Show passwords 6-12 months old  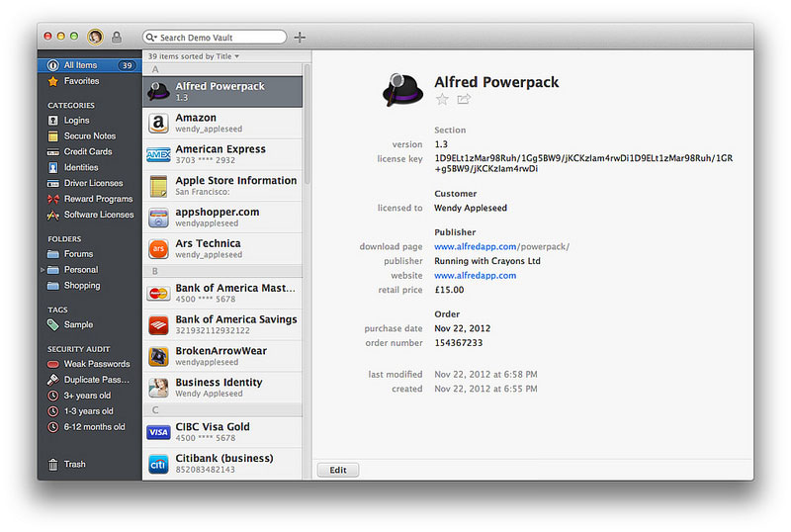click(x=94, y=426)
